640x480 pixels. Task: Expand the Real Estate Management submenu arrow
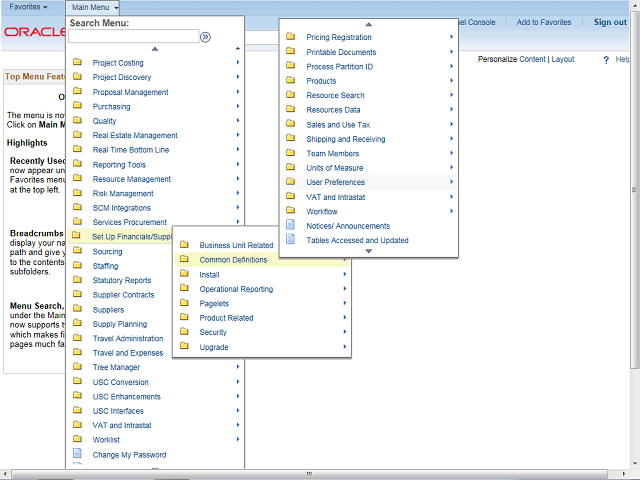click(238, 135)
